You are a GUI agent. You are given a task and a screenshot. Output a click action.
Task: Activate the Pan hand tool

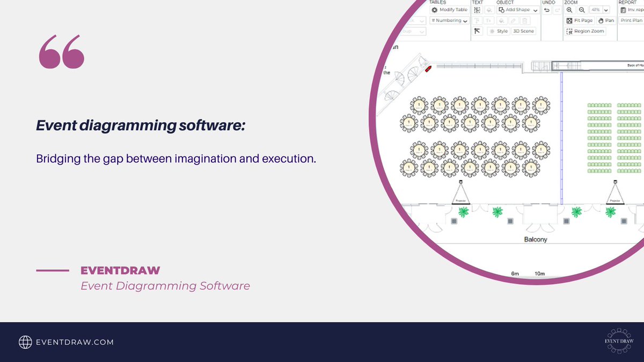(x=606, y=20)
